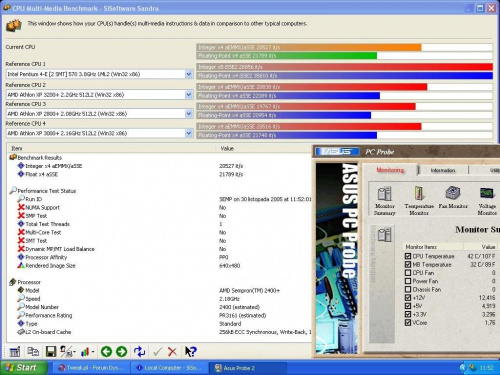Open the benchmark options icon with percent sign
The width and height of the screenshot is (500, 375).
click(x=66, y=352)
